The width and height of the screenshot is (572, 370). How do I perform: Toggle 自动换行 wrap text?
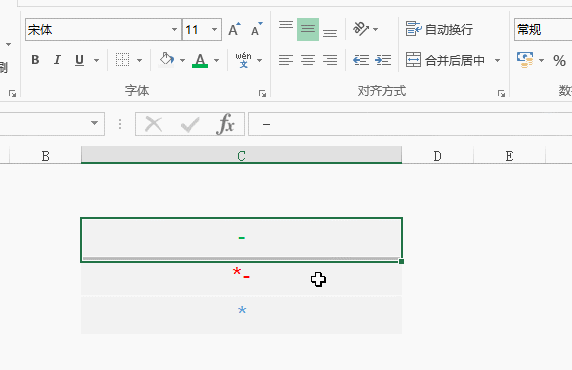pos(439,29)
